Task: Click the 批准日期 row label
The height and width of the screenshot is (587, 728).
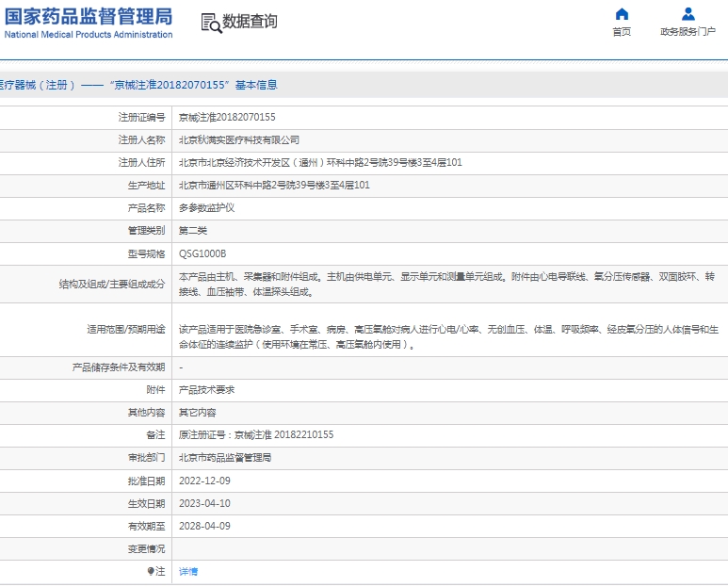Action: pyautogui.click(x=146, y=481)
